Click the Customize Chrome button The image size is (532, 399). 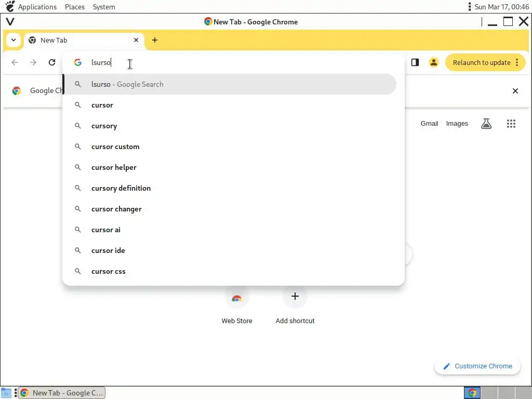(x=477, y=366)
